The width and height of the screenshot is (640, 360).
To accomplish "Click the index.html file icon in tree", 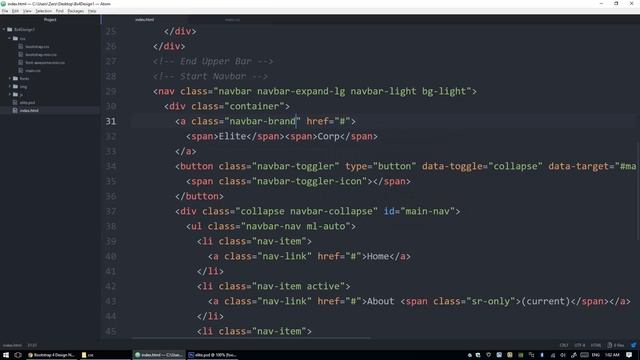I will [15, 111].
